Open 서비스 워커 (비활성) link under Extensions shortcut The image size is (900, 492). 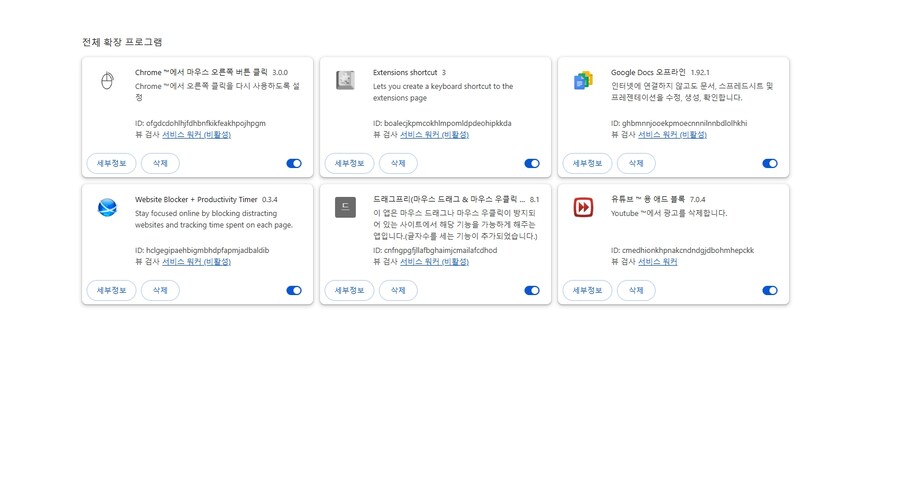(x=435, y=135)
